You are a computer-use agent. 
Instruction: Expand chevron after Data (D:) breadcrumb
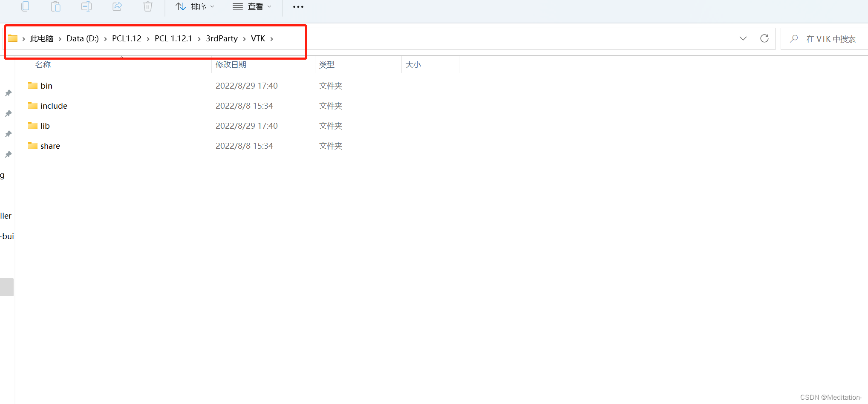click(x=105, y=39)
